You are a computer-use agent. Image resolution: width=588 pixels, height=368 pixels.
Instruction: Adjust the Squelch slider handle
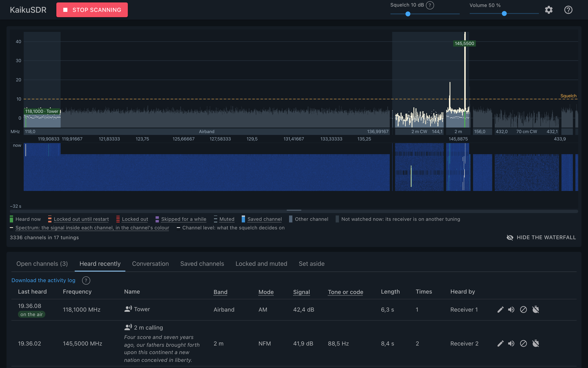(408, 14)
